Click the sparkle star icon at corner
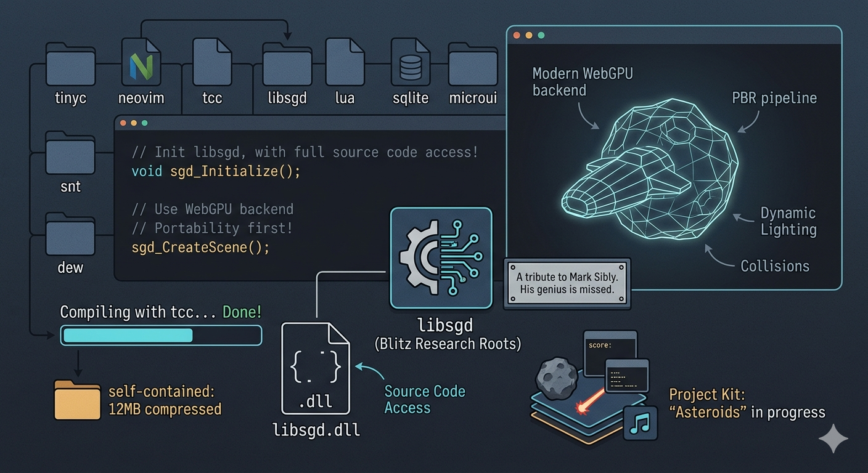Image resolution: width=868 pixels, height=473 pixels. [x=833, y=438]
